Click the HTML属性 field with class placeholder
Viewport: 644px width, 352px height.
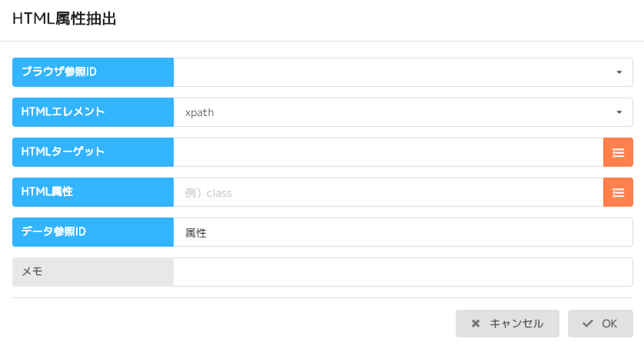coord(388,192)
